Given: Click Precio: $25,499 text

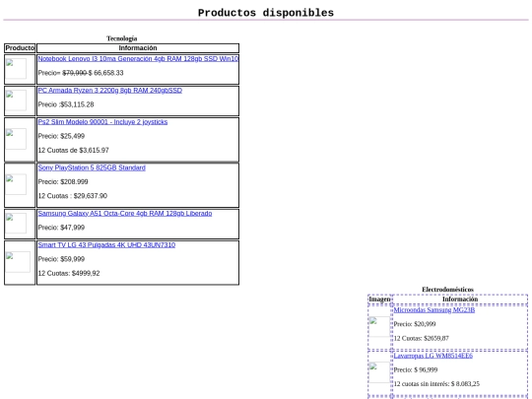Looking at the screenshot, I should click(x=61, y=136).
